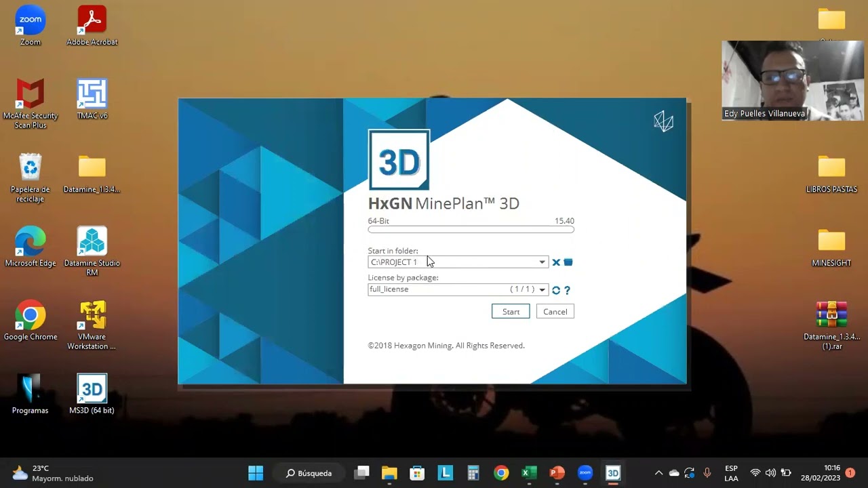
Task: Select McAfee Security Scan Plus shortcut
Action: (x=31, y=104)
